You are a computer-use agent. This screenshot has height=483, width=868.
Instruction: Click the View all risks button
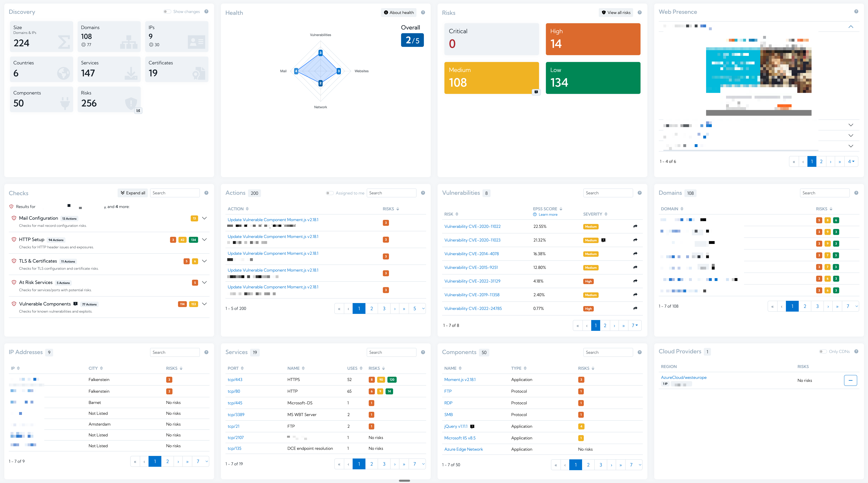point(616,12)
